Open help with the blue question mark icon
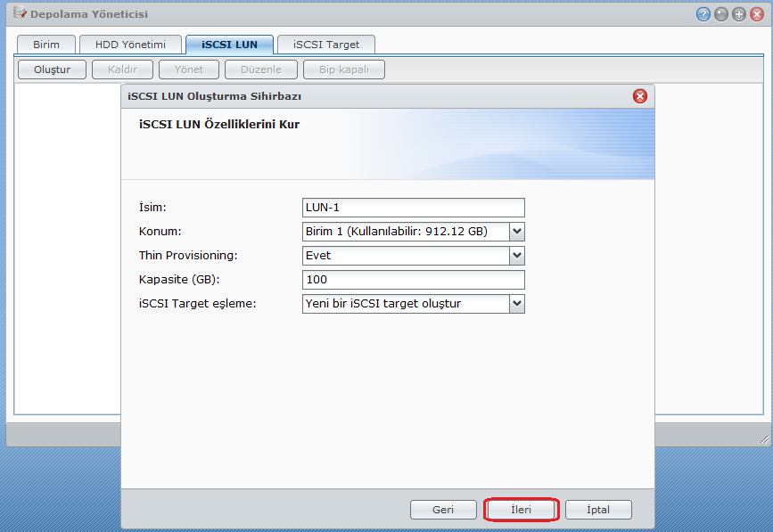Viewport: 773px width, 532px height. 703,14
